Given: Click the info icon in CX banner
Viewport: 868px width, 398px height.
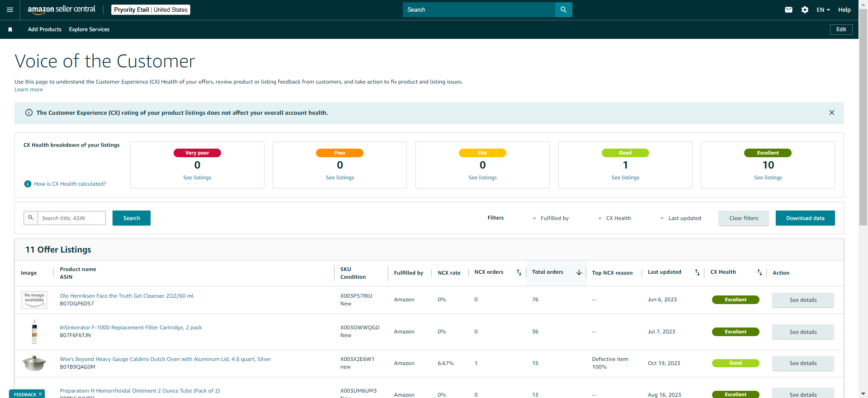Looking at the screenshot, I should (29, 112).
